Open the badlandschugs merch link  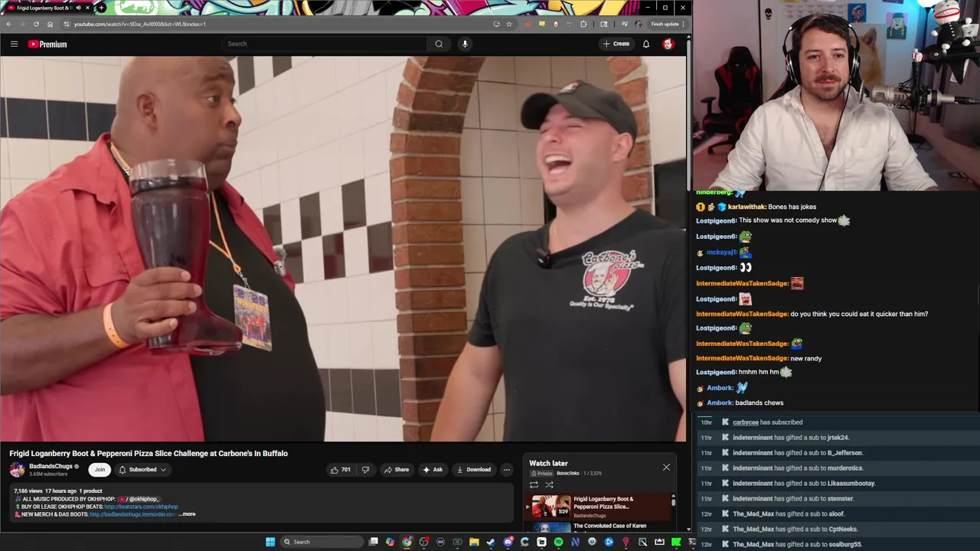132,514
